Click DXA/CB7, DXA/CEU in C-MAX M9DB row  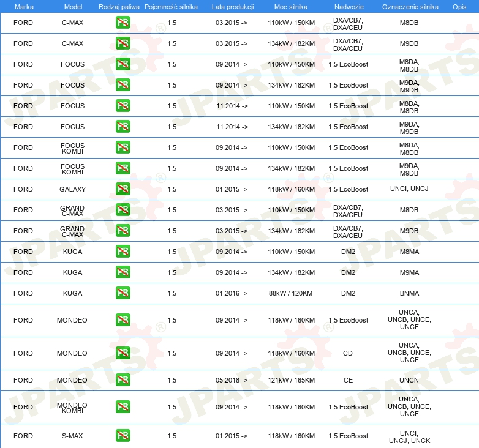348,45
